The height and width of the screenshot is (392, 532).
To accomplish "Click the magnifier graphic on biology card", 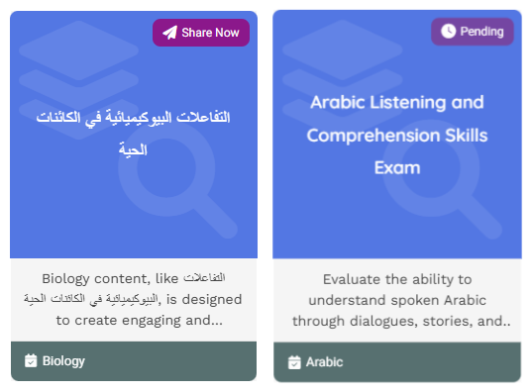I will 177,182.
